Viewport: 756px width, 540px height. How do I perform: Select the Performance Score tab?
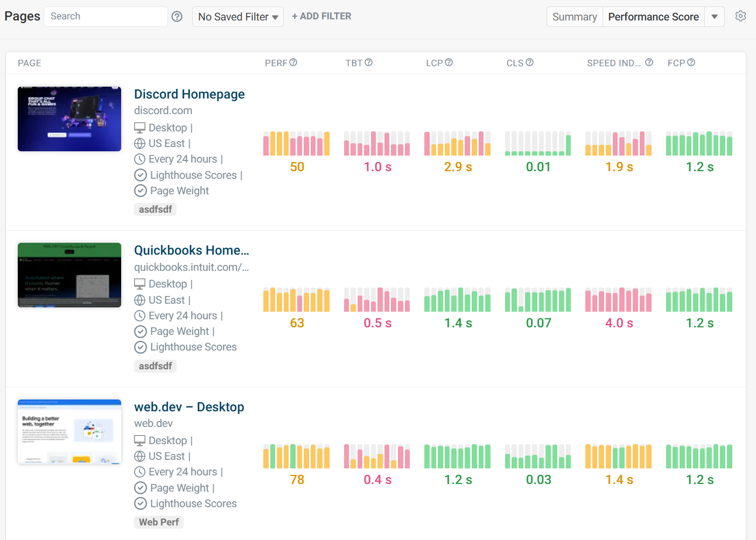[653, 17]
